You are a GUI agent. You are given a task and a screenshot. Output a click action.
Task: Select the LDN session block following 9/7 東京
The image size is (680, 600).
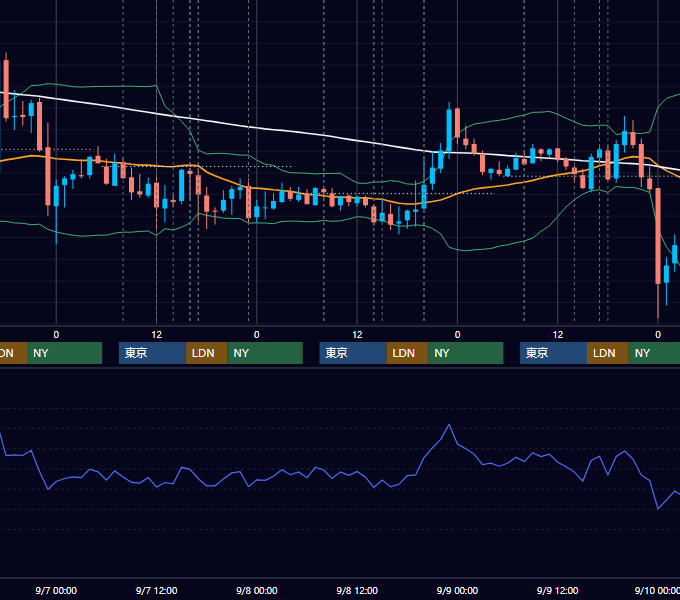tap(206, 353)
